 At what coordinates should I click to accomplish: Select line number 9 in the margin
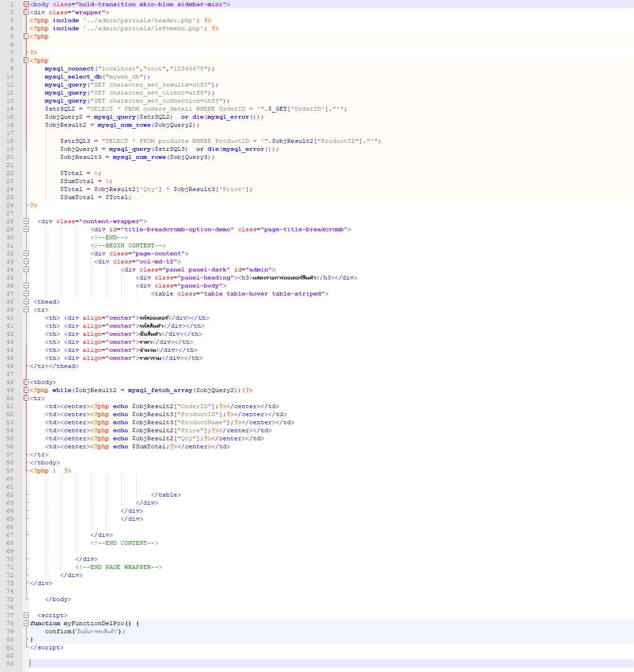tap(12, 69)
